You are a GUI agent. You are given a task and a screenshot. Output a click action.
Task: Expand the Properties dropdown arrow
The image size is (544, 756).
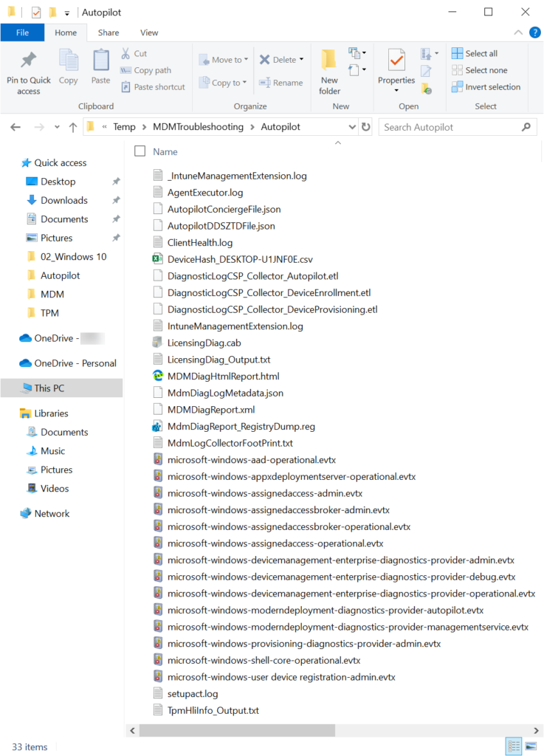396,90
